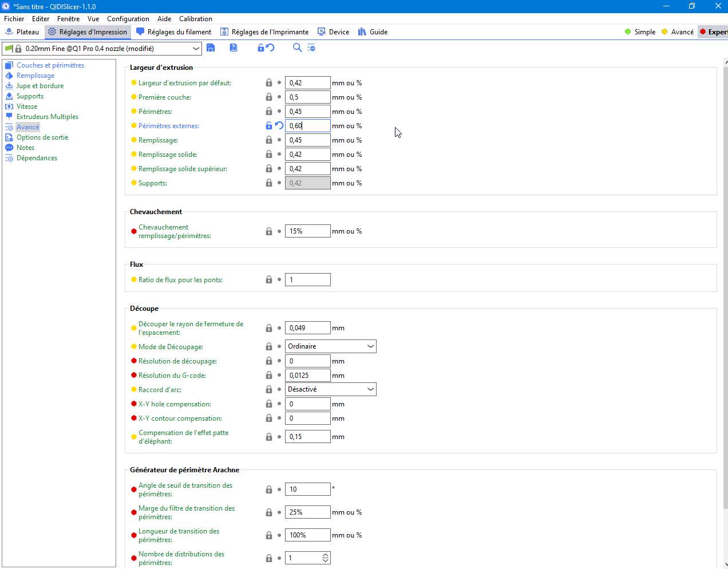The height and width of the screenshot is (569, 728).
Task: Click the search settings magnifier icon
Action: pos(297,48)
